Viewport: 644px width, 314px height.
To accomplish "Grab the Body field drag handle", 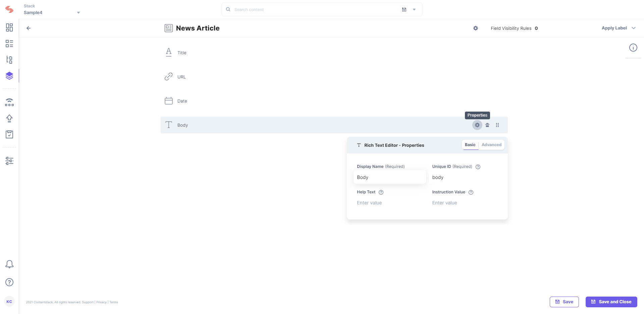I will (x=497, y=125).
